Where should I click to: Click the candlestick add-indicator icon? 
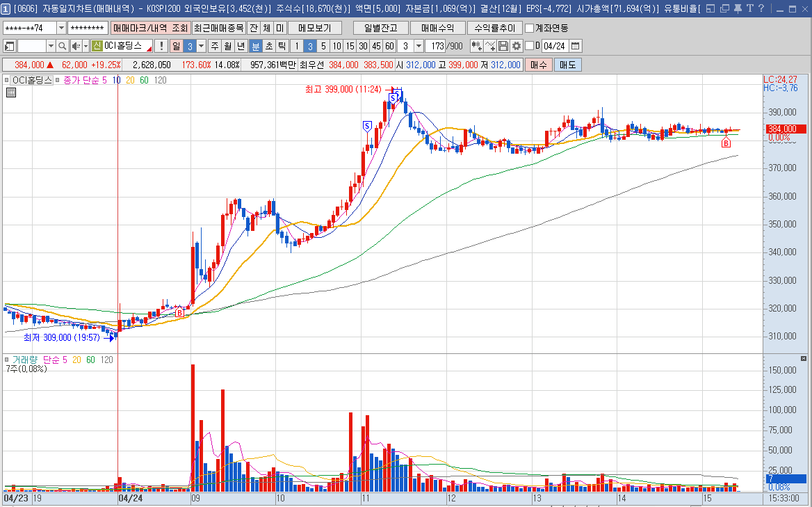pos(476,46)
